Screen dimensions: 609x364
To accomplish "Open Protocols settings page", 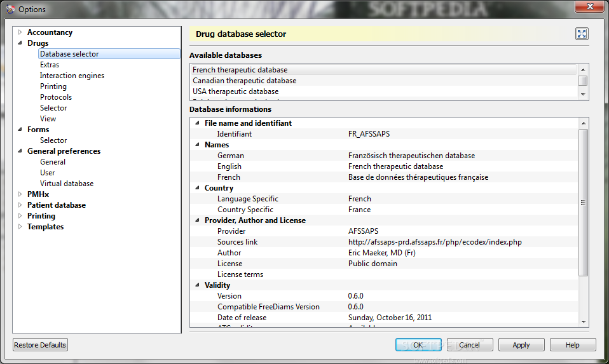I will 56,97.
